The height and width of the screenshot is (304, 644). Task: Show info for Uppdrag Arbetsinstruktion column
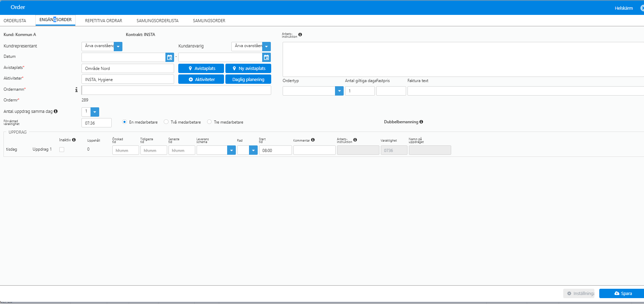pos(355,140)
